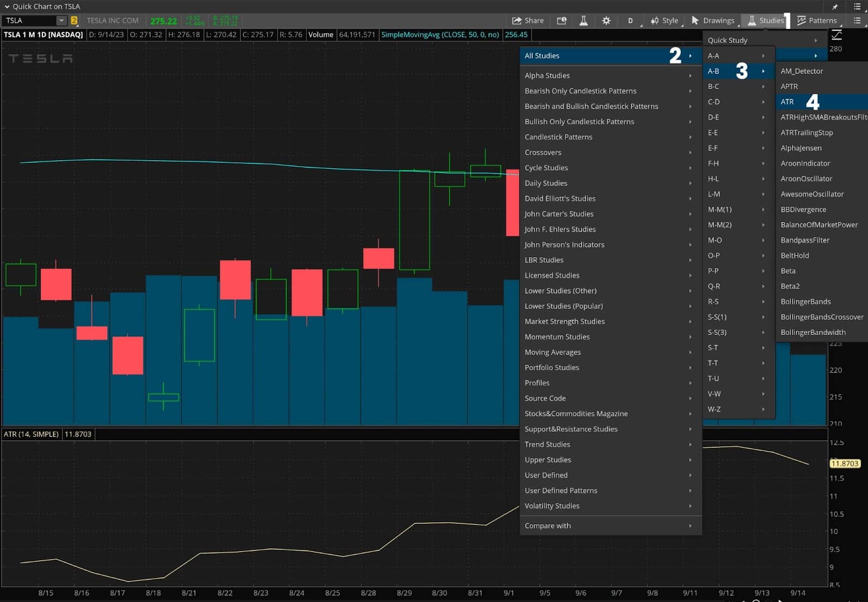Choose BollingerBandsCrossover study

coord(822,317)
